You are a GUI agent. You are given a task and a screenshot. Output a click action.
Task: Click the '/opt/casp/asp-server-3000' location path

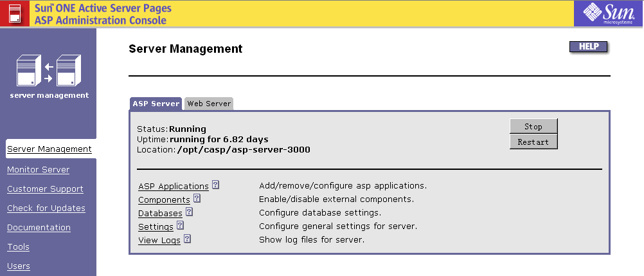[244, 150]
